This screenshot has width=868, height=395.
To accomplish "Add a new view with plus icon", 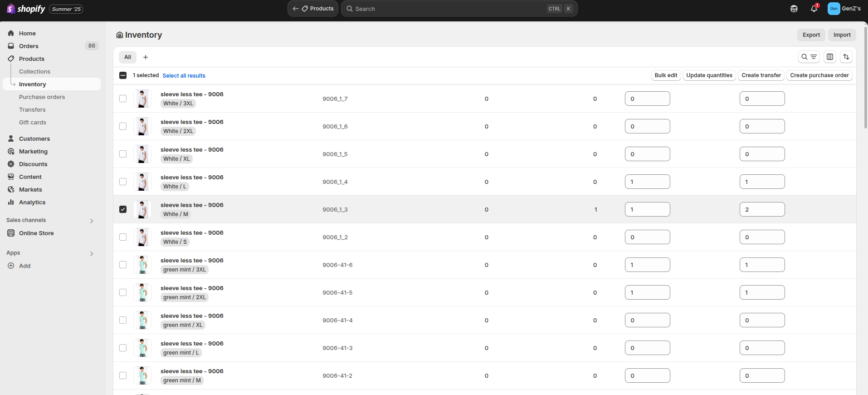I will (x=146, y=57).
